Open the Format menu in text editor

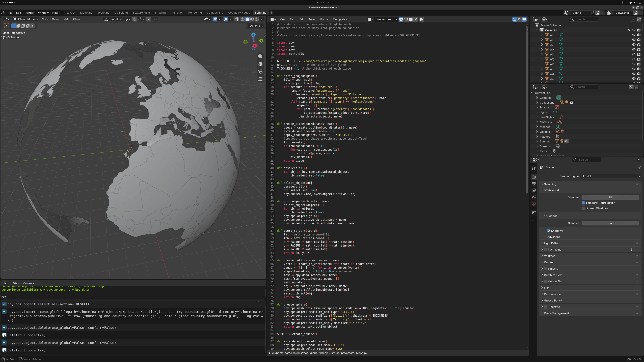pyautogui.click(x=325, y=19)
